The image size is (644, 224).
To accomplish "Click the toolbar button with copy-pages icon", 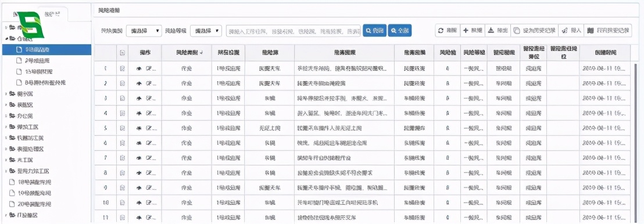I will point(534,30).
